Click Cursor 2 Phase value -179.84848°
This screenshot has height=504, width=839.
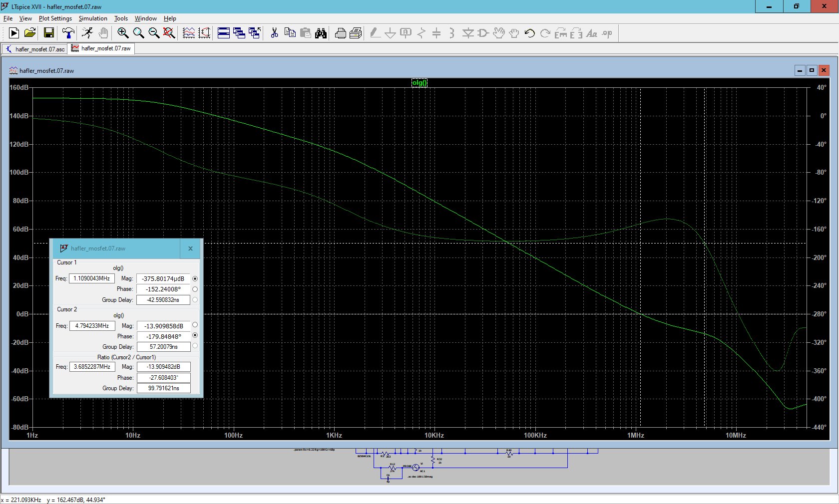pyautogui.click(x=163, y=336)
